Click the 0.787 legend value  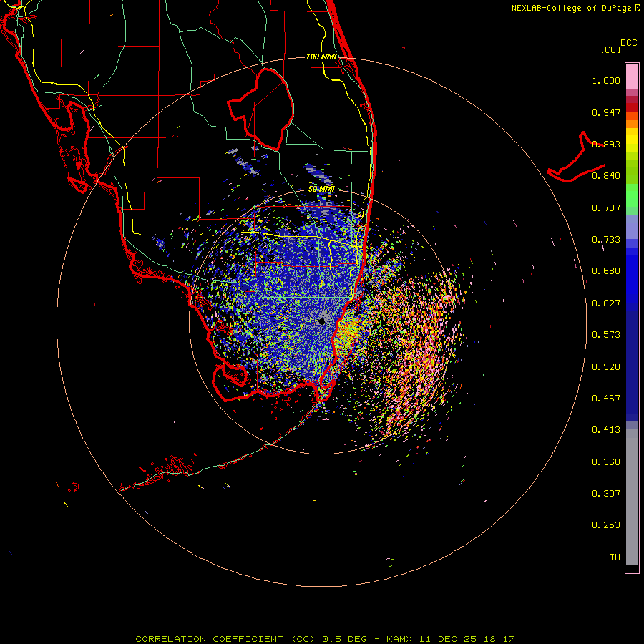pos(606,208)
